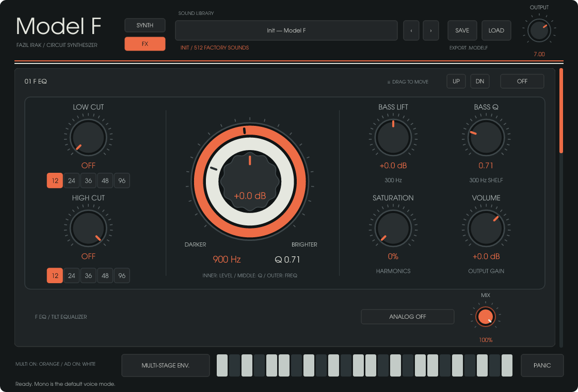Select the FX page tab
The width and height of the screenshot is (578, 392).
tap(145, 44)
